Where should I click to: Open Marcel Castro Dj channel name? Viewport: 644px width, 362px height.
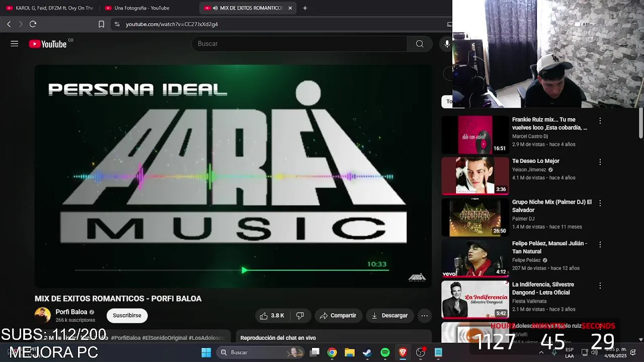point(530,136)
